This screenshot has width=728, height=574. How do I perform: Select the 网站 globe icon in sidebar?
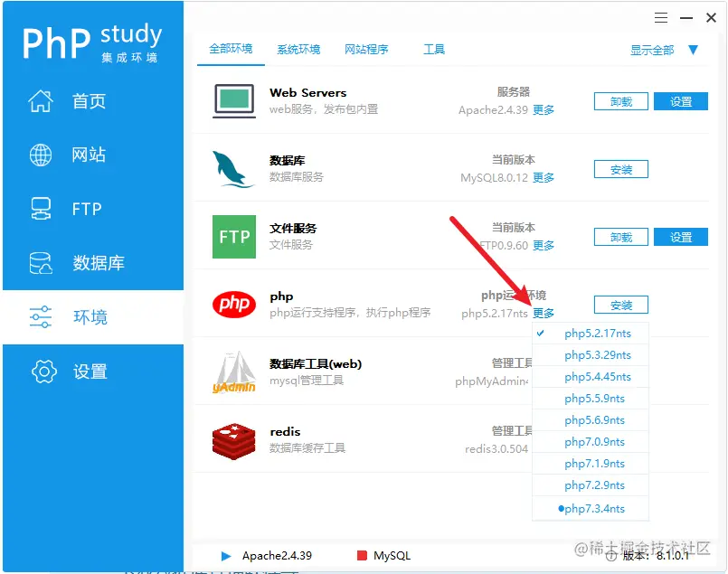(x=41, y=155)
